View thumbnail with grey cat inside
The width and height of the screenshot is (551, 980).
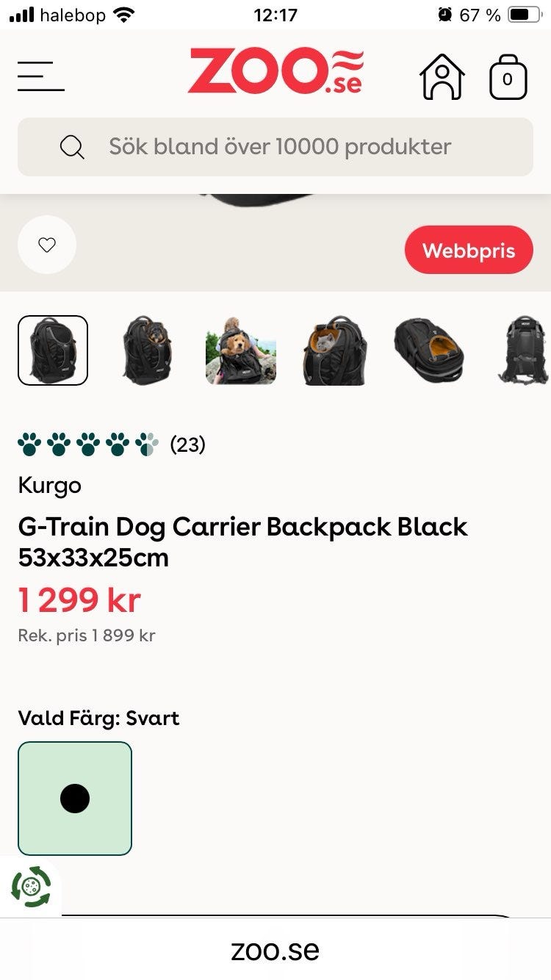[x=335, y=350]
